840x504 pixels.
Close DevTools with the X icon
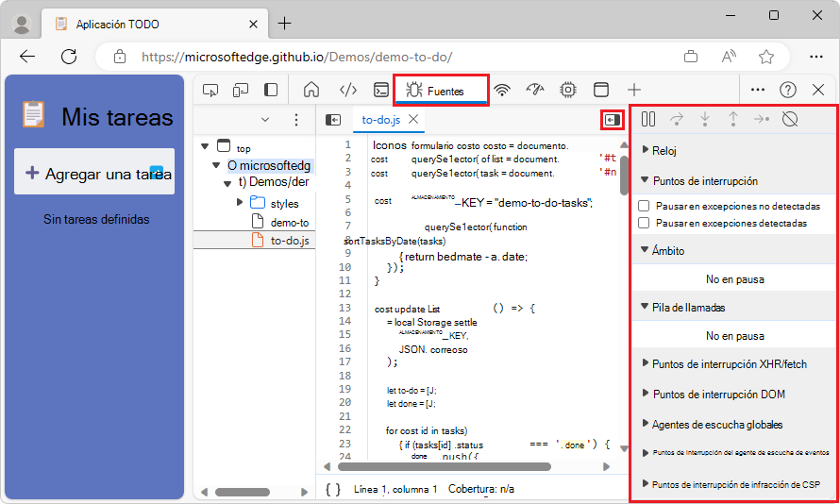pyautogui.click(x=818, y=90)
